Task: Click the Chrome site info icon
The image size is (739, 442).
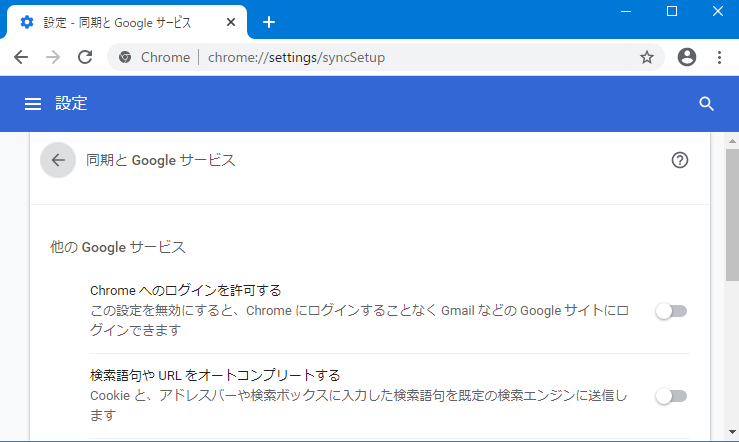Action: 125,57
